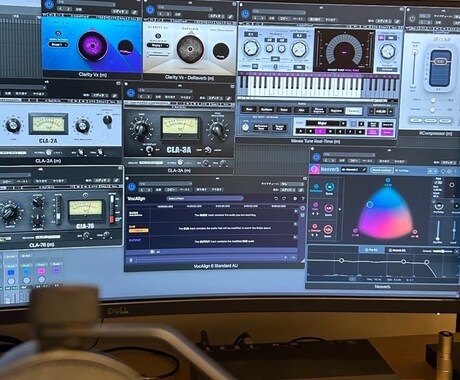The image size is (460, 380).
Task: Click Reverb Assistant button in Neoverb
Action: tap(381, 170)
